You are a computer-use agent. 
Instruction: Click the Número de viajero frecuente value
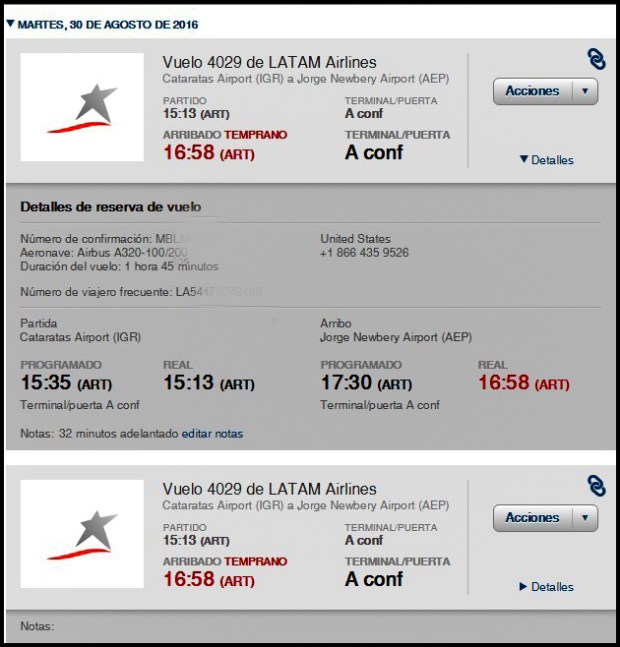(x=220, y=291)
